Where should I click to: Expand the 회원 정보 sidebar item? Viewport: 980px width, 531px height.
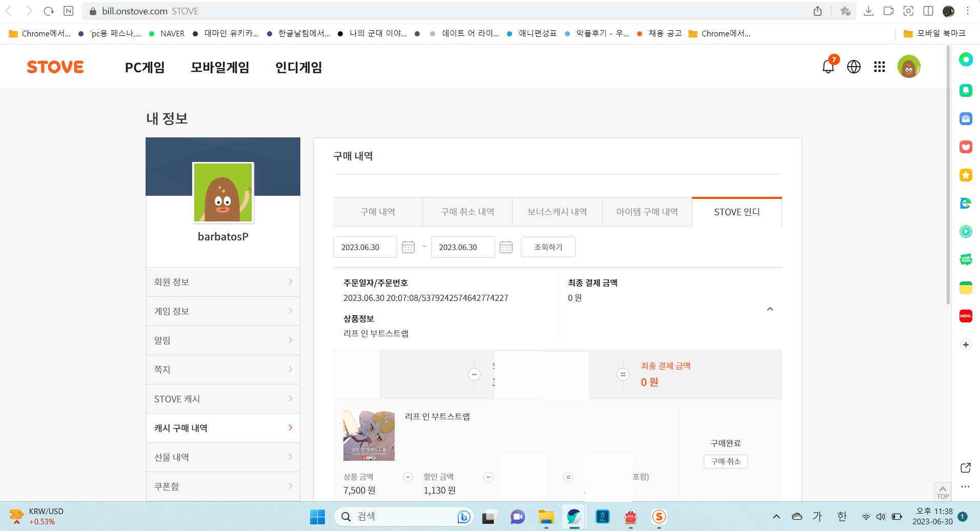coord(223,282)
